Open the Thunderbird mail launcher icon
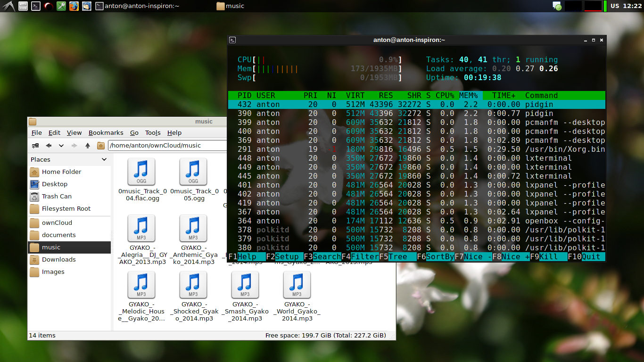Screen dimensions: 644x362 [x=87, y=6]
